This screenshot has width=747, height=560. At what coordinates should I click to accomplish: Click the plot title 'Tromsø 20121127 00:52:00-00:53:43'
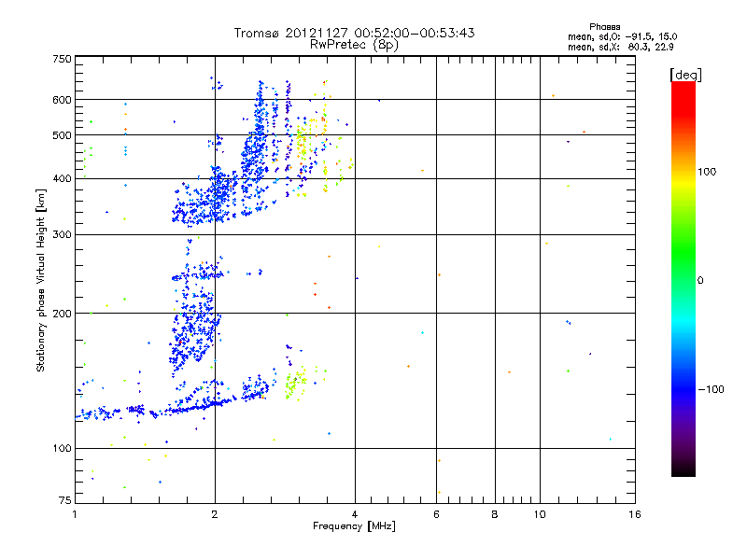[354, 33]
